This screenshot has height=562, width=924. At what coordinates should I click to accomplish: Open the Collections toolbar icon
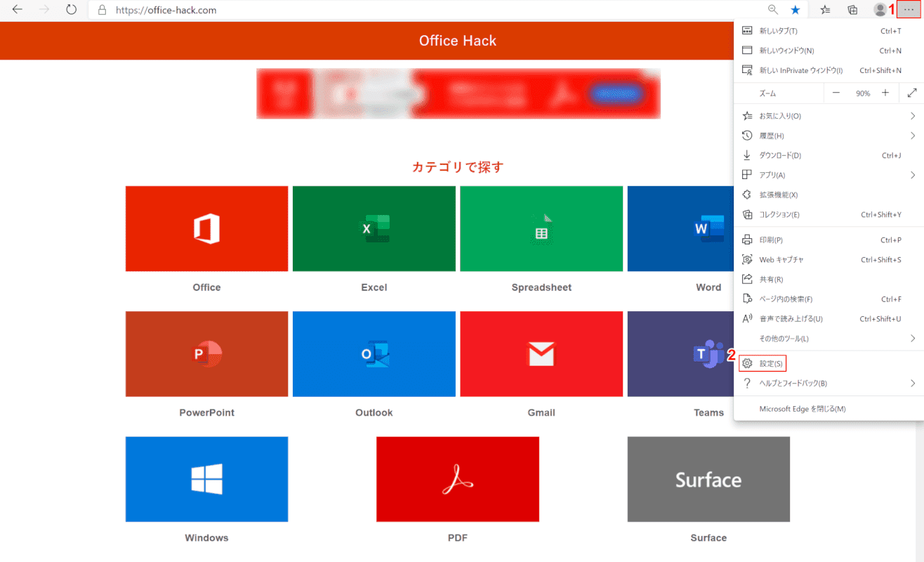(x=852, y=10)
